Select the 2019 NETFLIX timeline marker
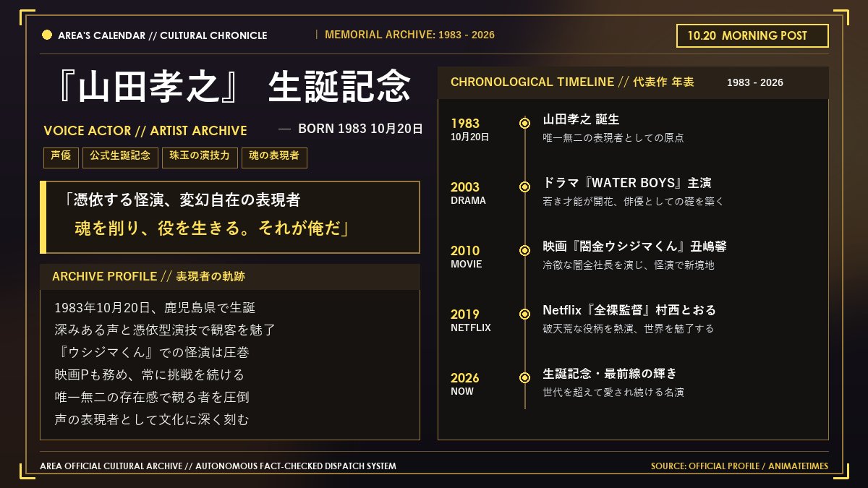 [525, 314]
